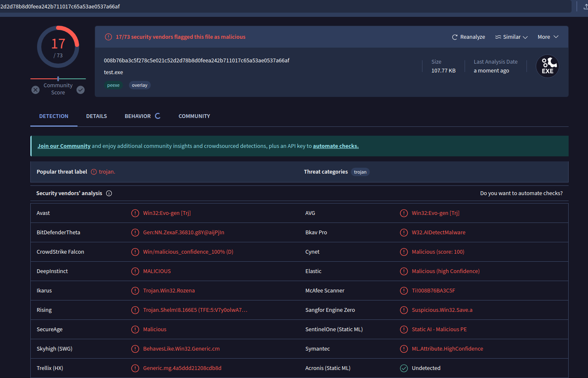Vote negative with community score X button
This screenshot has width=588, height=378.
click(35, 90)
